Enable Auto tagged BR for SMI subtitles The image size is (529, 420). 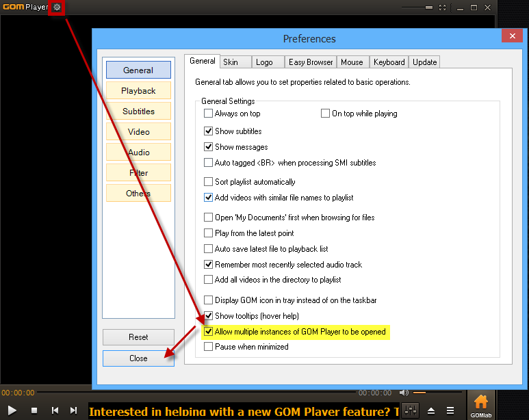(208, 163)
